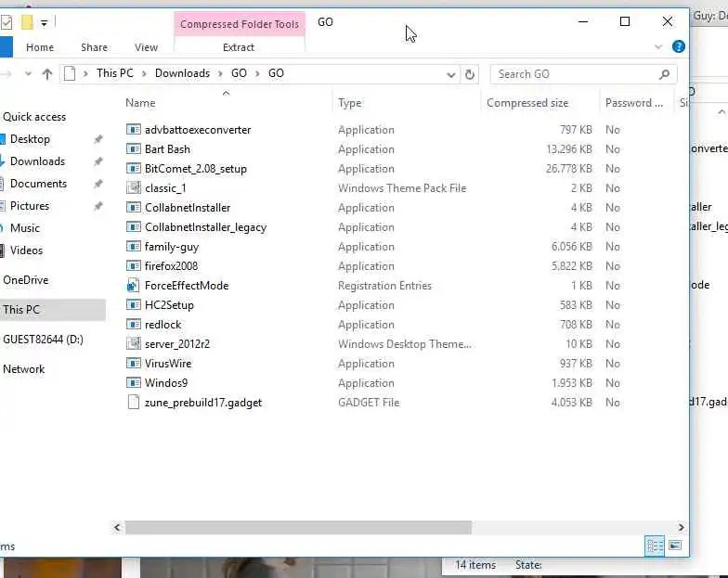Expand the ribbon with the chevron
Viewport: 728px width, 578px height.
pos(657,46)
